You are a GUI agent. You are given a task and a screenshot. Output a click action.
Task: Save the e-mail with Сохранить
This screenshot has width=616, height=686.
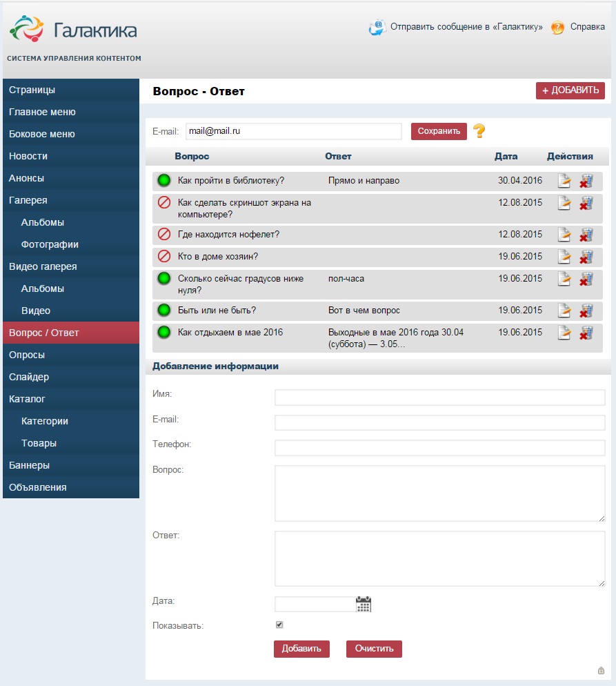[x=439, y=131]
